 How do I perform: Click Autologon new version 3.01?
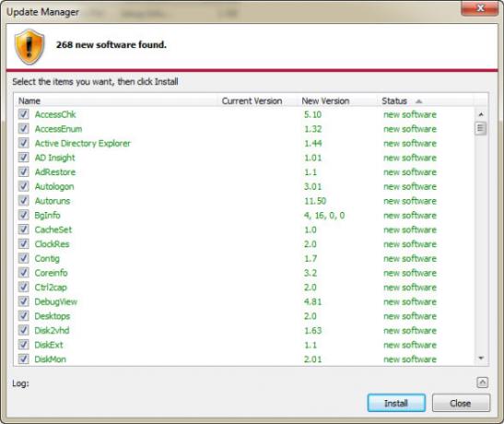point(312,186)
